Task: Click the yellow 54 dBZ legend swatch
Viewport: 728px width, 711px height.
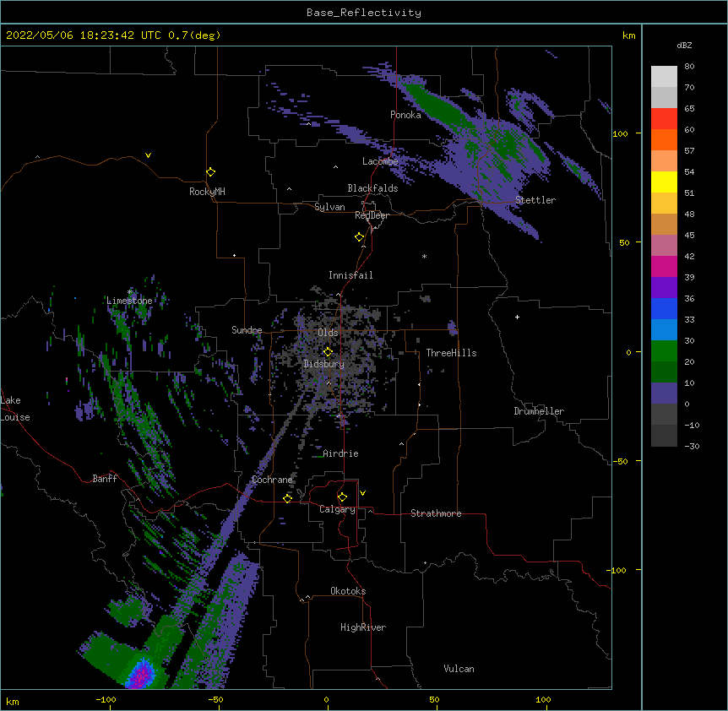Action: pyautogui.click(x=664, y=182)
